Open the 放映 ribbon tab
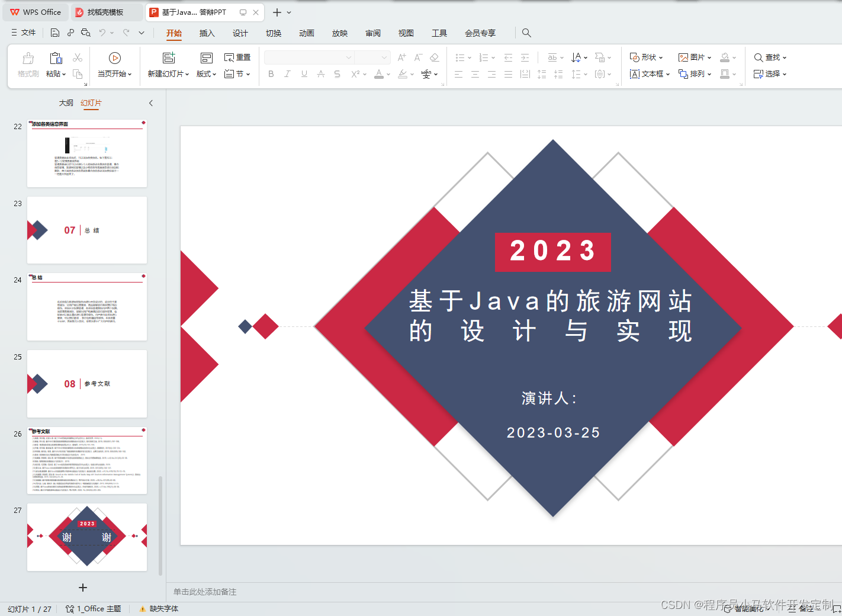This screenshot has width=842, height=616. pos(340,33)
